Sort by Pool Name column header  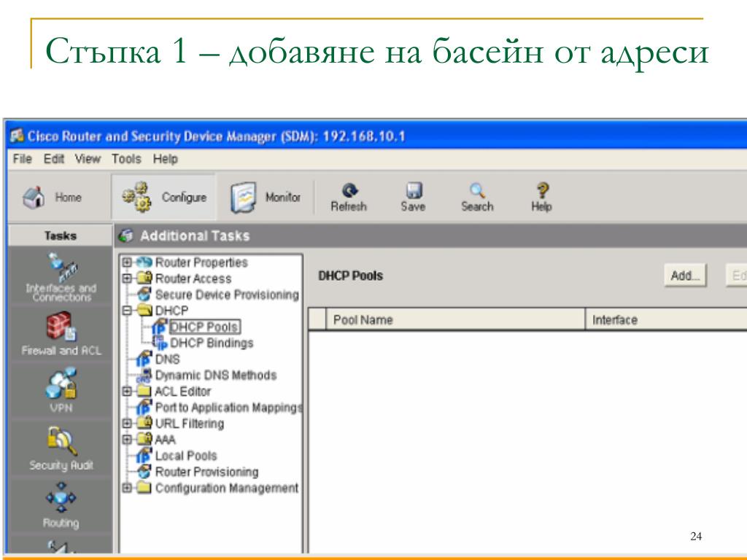455,319
